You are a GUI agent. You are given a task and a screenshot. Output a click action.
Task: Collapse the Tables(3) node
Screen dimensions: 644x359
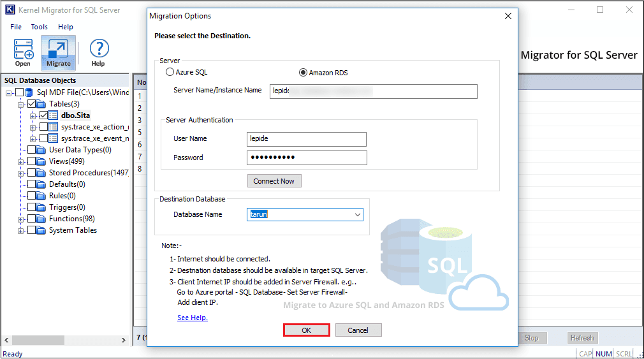[x=20, y=105]
